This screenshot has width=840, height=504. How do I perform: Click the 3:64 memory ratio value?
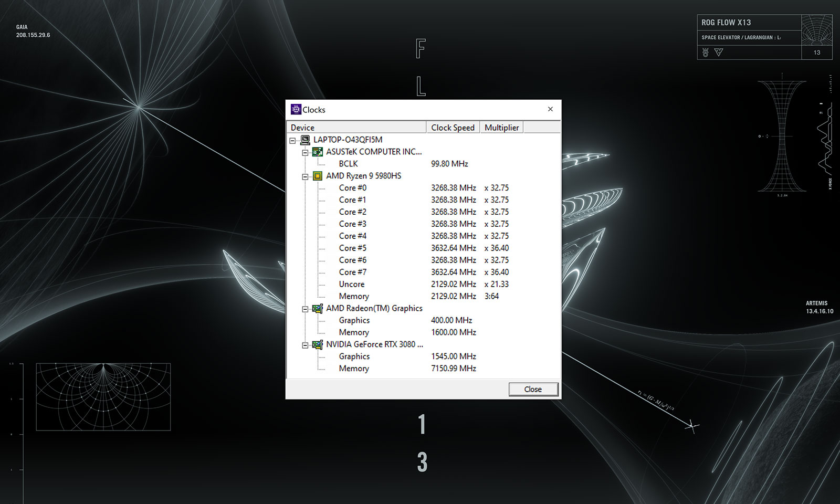coord(492,297)
